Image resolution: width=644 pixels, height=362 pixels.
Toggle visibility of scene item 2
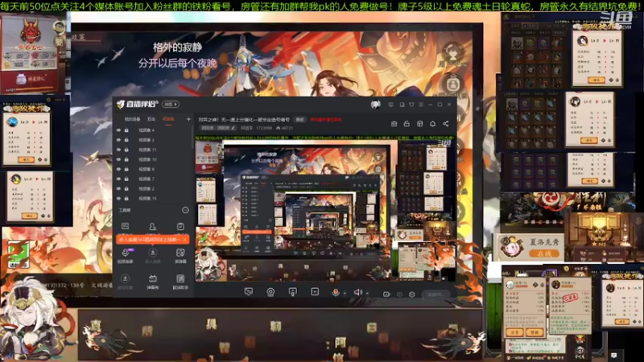tap(118, 189)
